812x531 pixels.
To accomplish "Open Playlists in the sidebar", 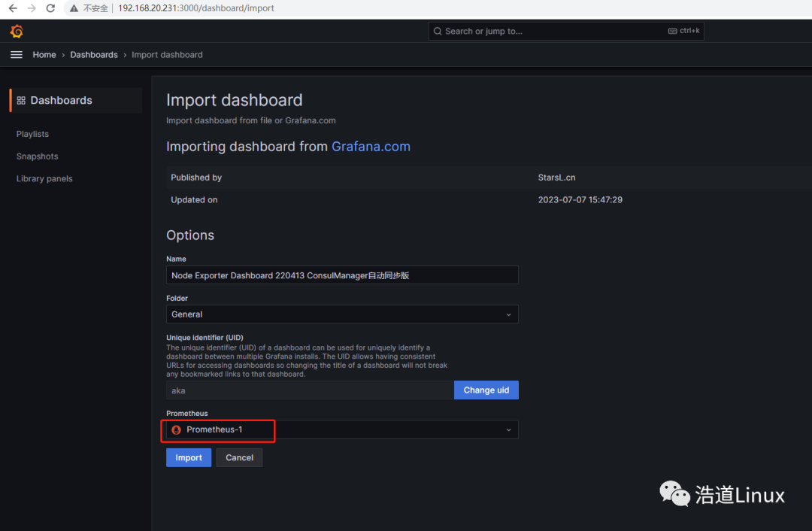I will point(32,134).
